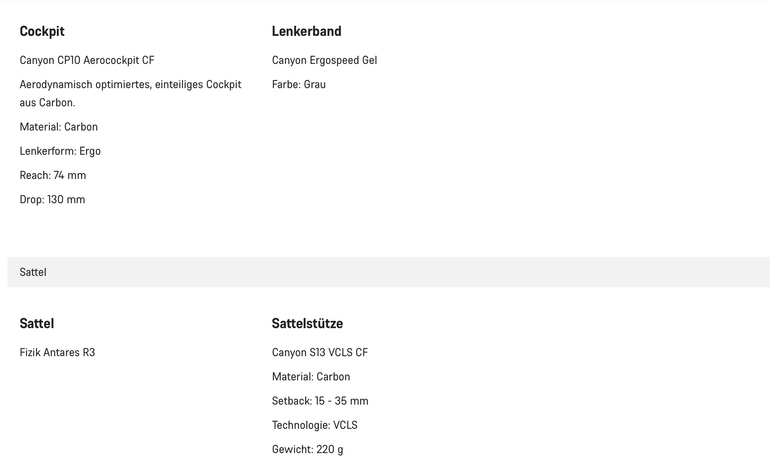Viewport: 770px width, 467px height.
Task: Click the Reach: 74 mm spec
Action: 53,175
